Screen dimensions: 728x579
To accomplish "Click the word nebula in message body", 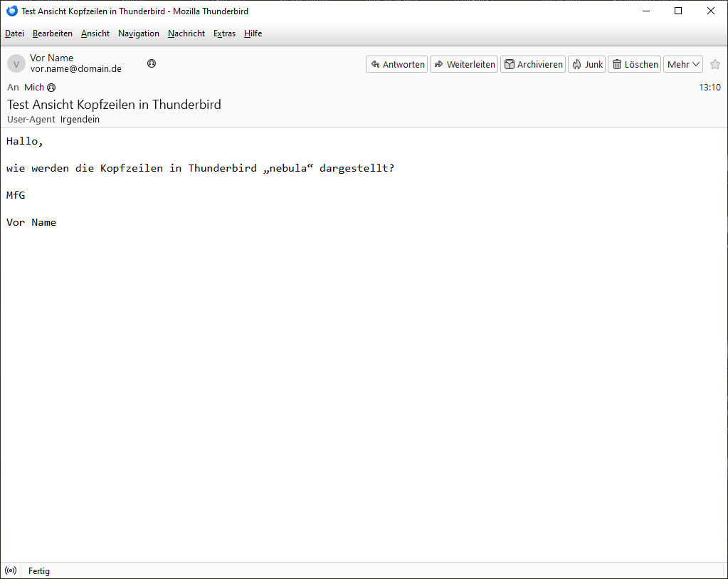I will tap(288, 168).
